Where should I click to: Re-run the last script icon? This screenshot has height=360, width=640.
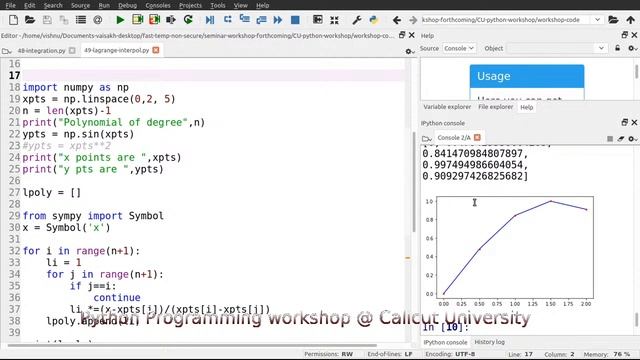point(188,20)
